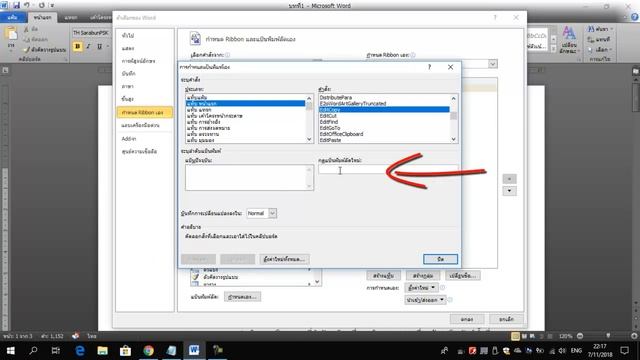This screenshot has width=640, height=360.
Task: Open Edge browser from taskbar
Action: 80,351
